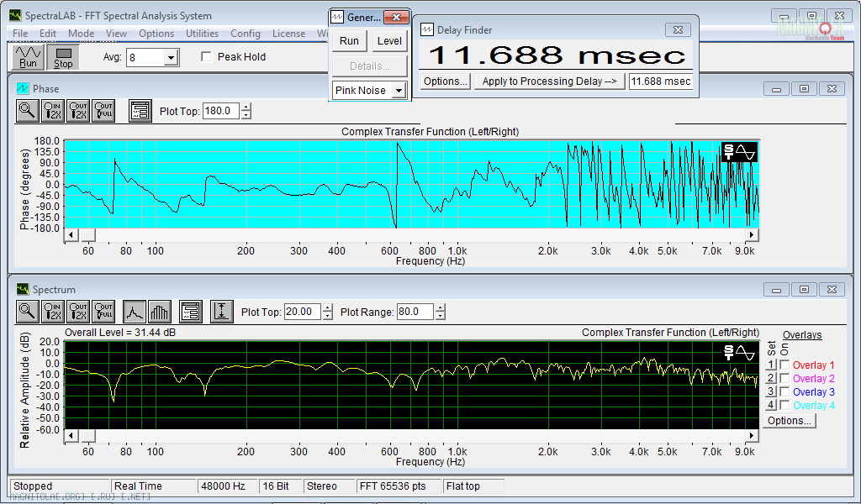Click Set button 2 for overlays
This screenshot has width=861, height=504.
click(x=771, y=378)
